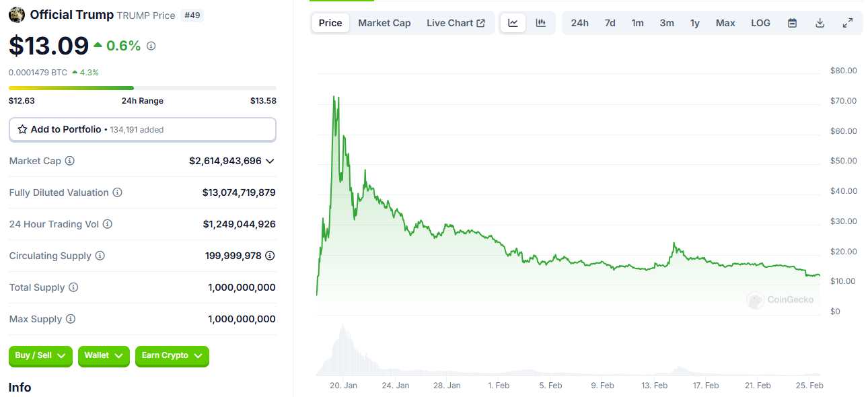Click info icon beside Market Cap

(69, 161)
